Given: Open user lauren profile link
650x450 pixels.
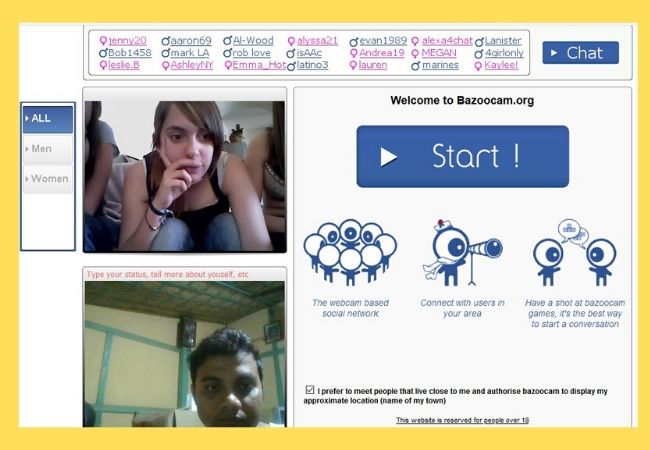Looking at the screenshot, I should (x=373, y=65).
